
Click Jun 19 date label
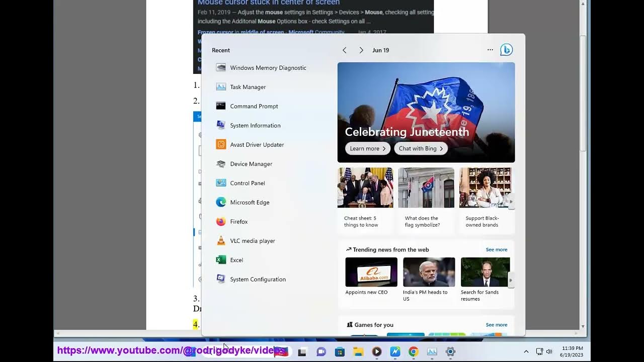381,50
